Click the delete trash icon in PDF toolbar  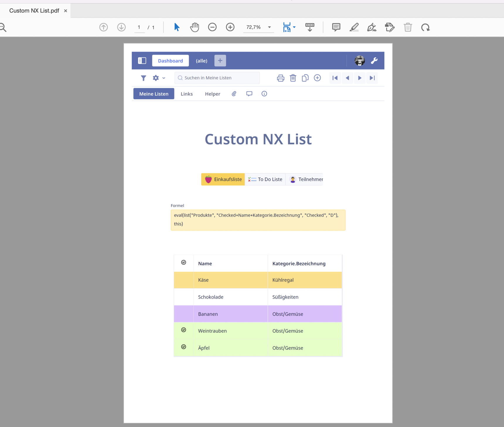408,27
